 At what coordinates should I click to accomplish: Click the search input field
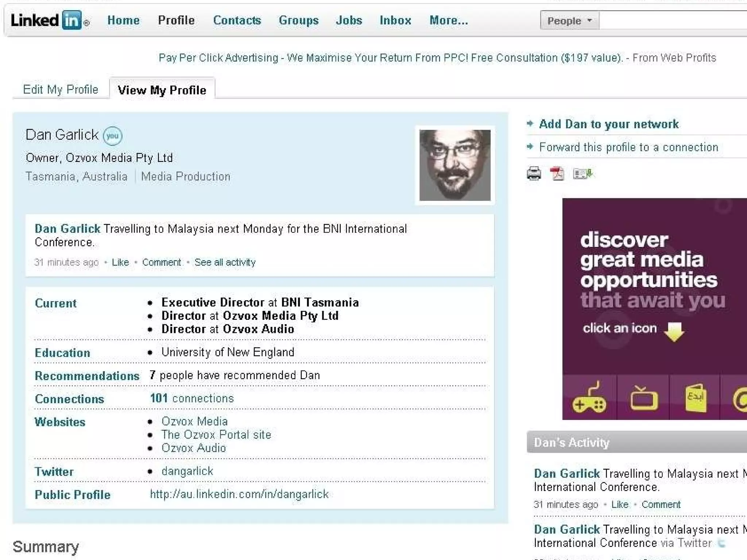[x=673, y=20]
